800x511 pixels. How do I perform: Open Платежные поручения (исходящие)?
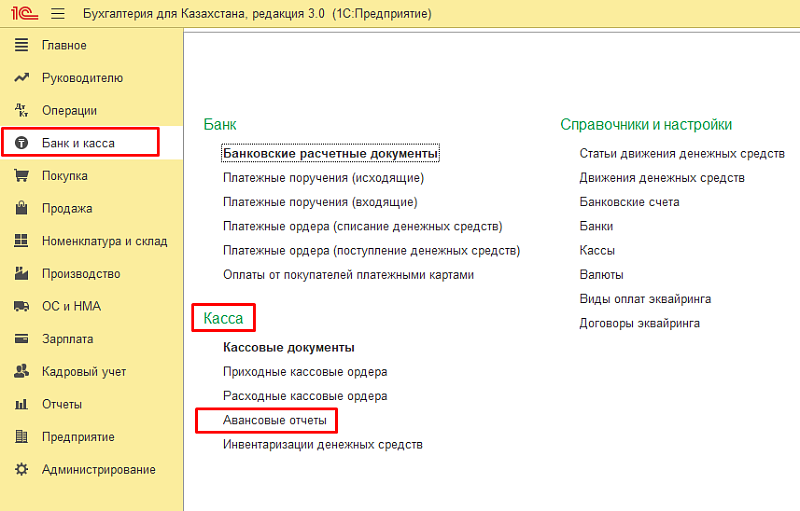click(x=324, y=178)
